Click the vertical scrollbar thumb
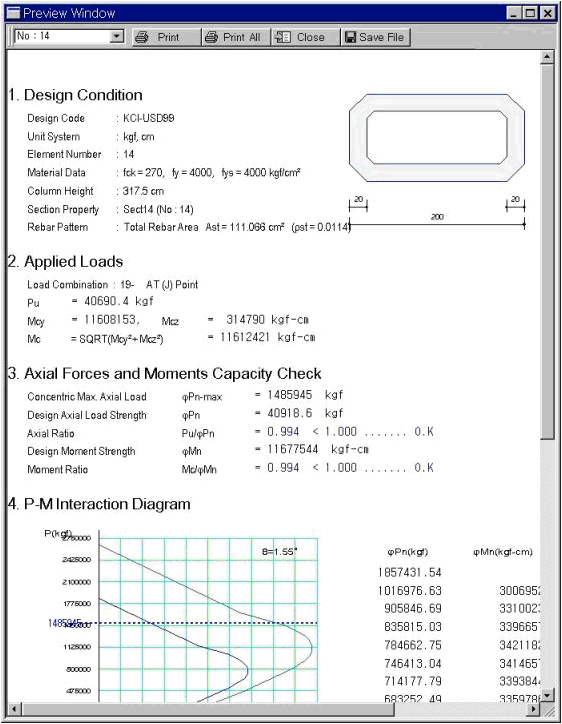The height and width of the screenshot is (724, 562). click(x=547, y=252)
